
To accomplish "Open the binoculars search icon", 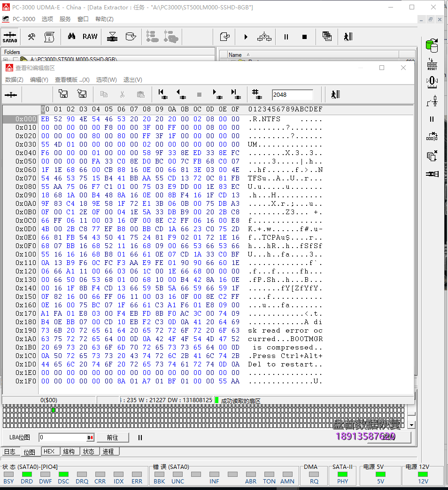I will click(x=71, y=36).
